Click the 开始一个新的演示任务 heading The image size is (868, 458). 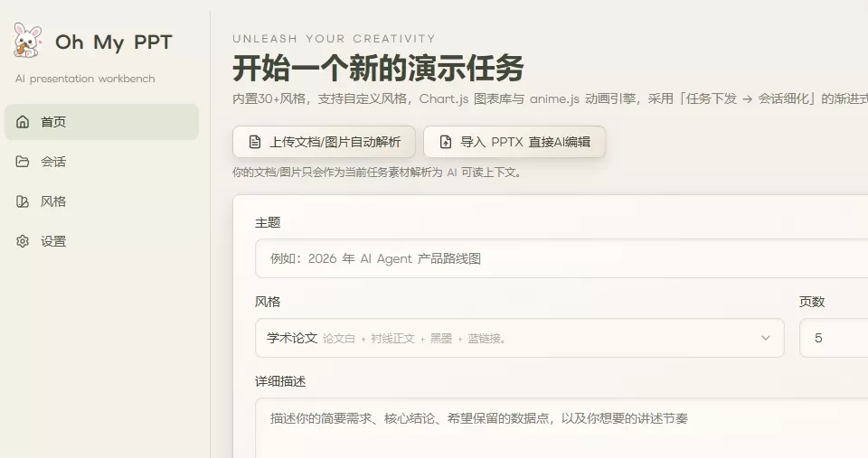point(378,68)
